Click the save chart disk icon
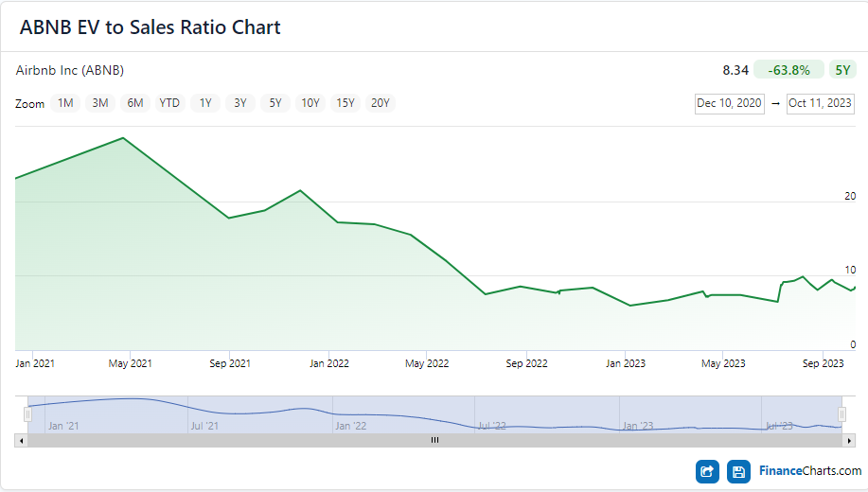868x492 pixels. [x=738, y=471]
